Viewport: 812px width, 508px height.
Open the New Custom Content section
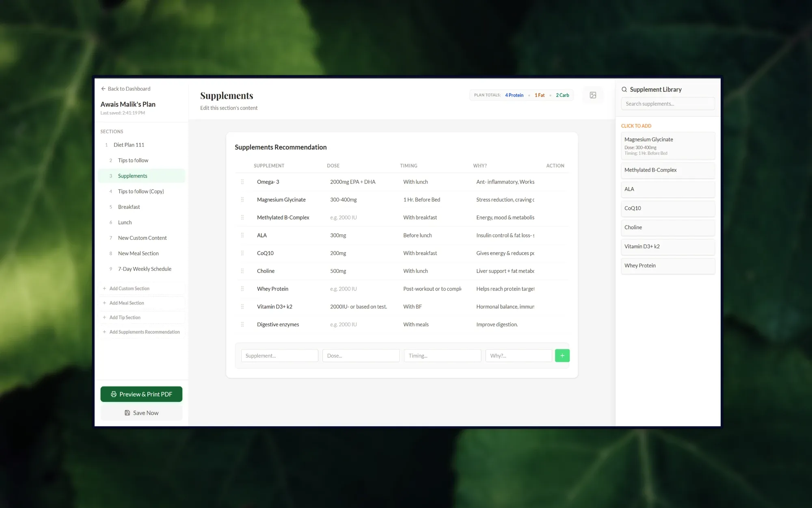coord(141,238)
